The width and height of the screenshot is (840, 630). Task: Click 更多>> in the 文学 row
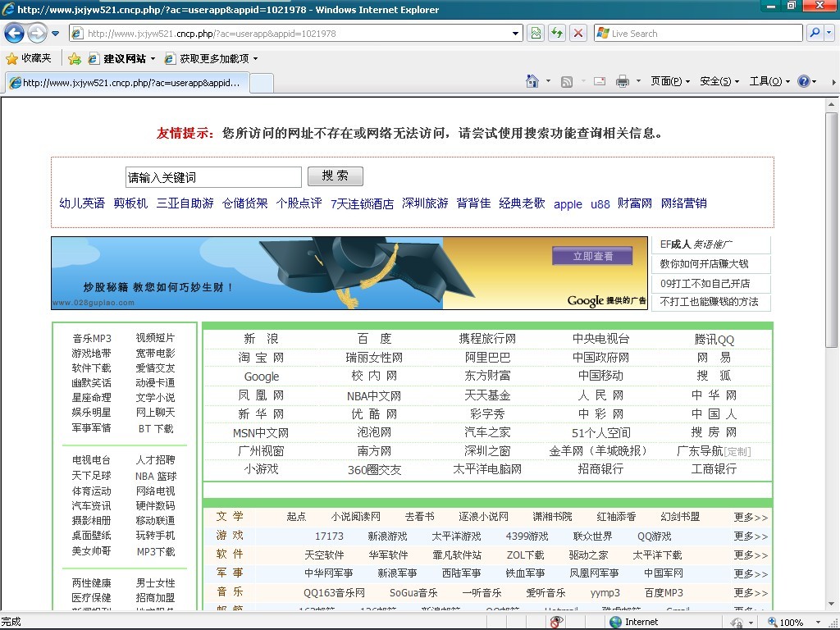[751, 517]
